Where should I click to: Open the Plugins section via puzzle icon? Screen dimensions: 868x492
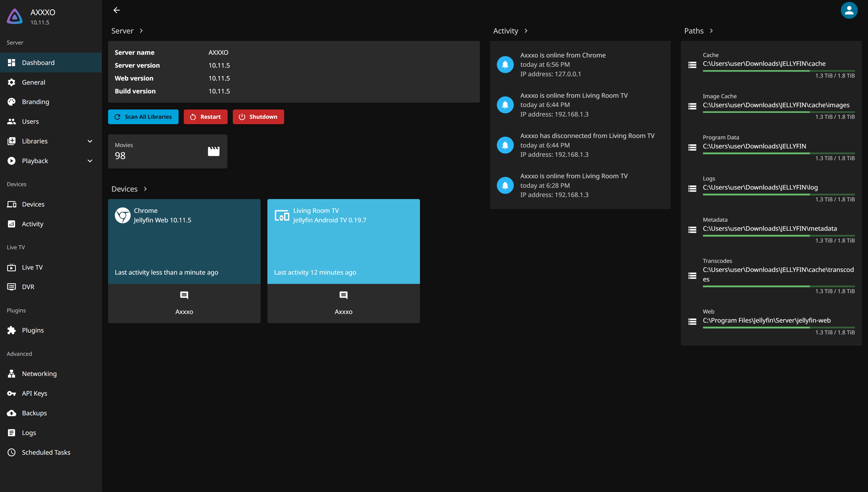tap(12, 330)
